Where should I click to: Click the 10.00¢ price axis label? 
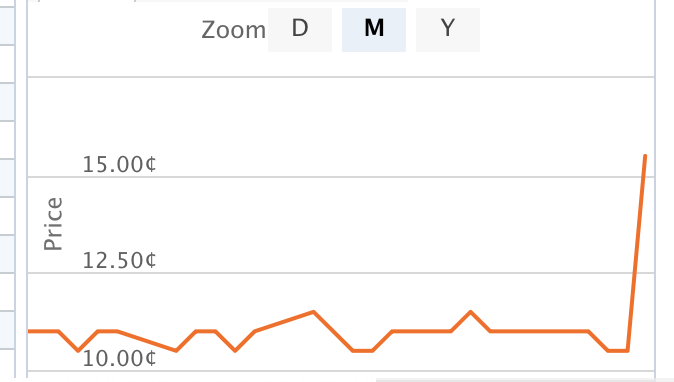tap(119, 358)
